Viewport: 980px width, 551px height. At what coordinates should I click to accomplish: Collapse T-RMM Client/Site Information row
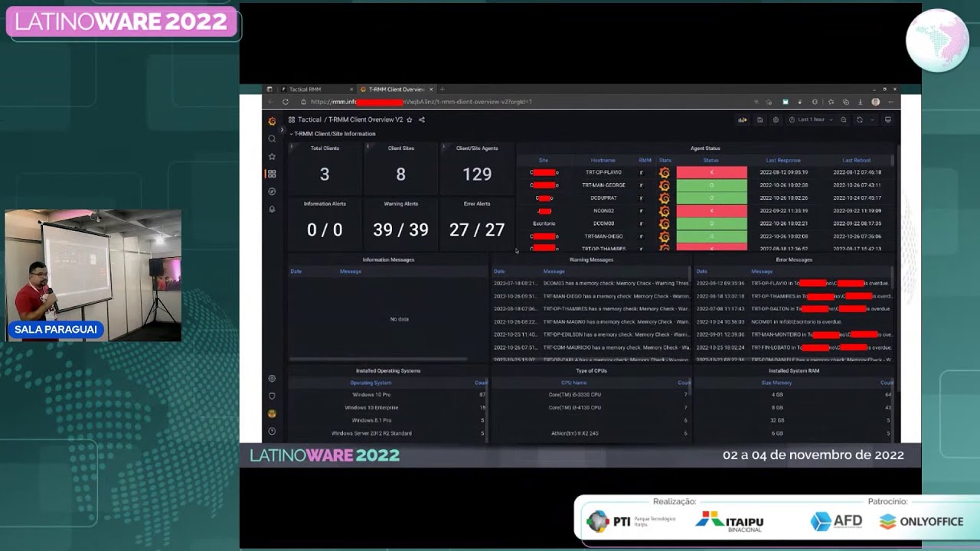coord(333,134)
